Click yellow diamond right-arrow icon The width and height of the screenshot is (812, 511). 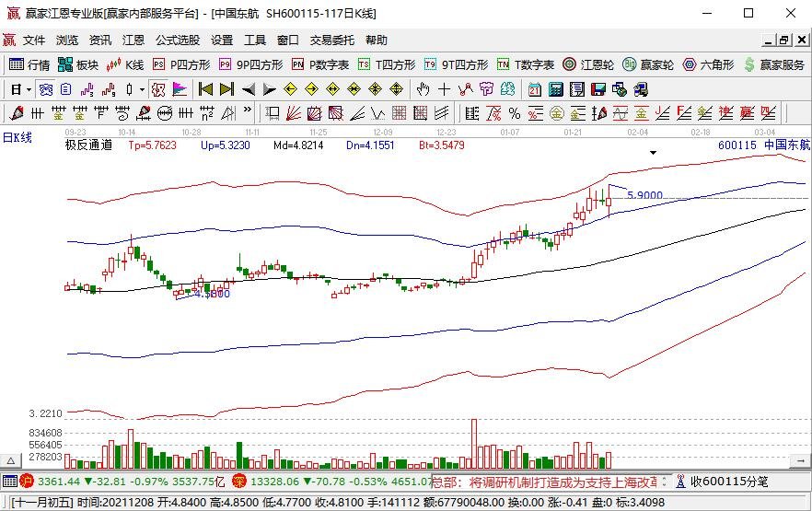pos(312,89)
